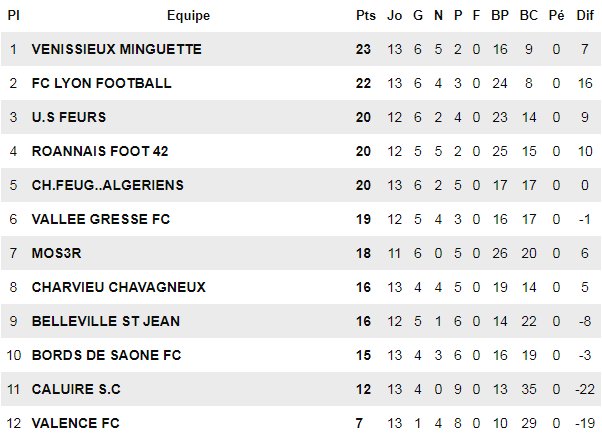The image size is (602, 446).
Task: Select CH.FEUG..ALGERIENS in the standings
Action: pos(107,185)
